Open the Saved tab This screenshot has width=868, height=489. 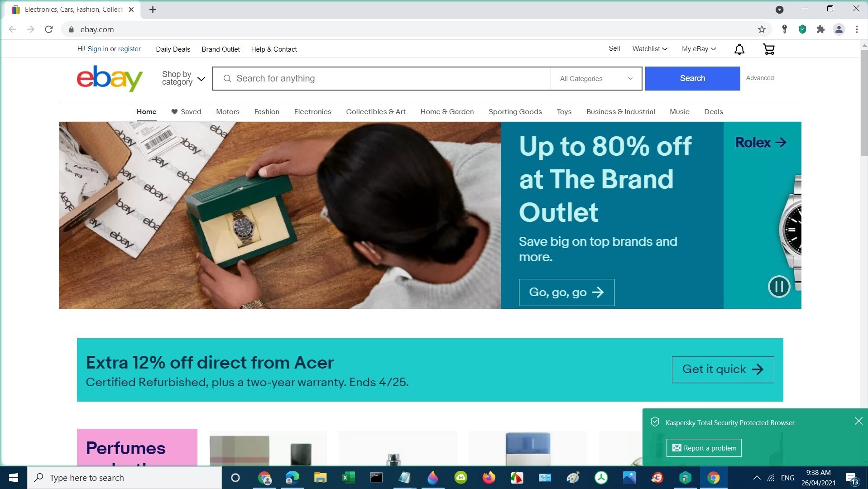[x=186, y=112]
